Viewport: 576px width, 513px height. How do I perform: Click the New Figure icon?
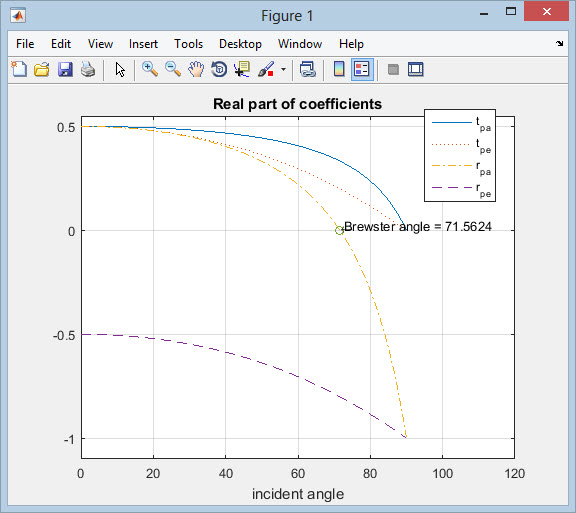coord(19,69)
